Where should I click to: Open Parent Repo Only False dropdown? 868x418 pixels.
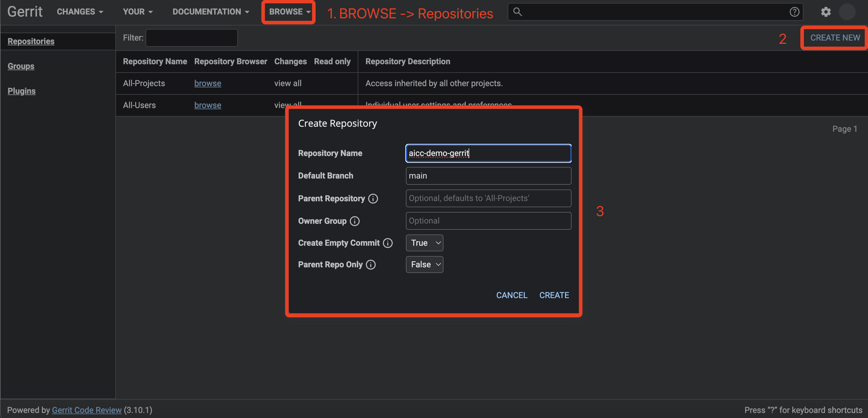[424, 265]
